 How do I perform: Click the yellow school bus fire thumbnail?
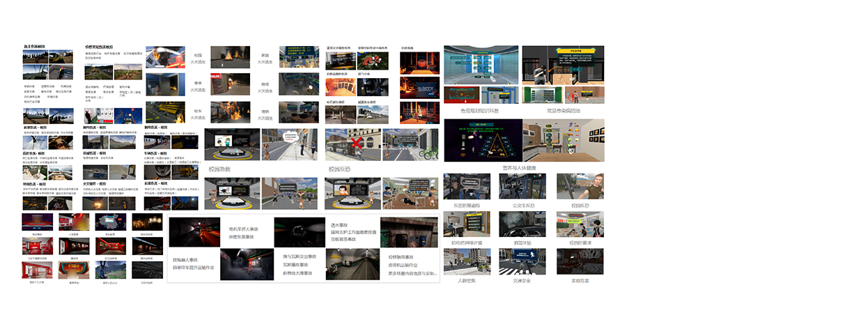tap(164, 113)
